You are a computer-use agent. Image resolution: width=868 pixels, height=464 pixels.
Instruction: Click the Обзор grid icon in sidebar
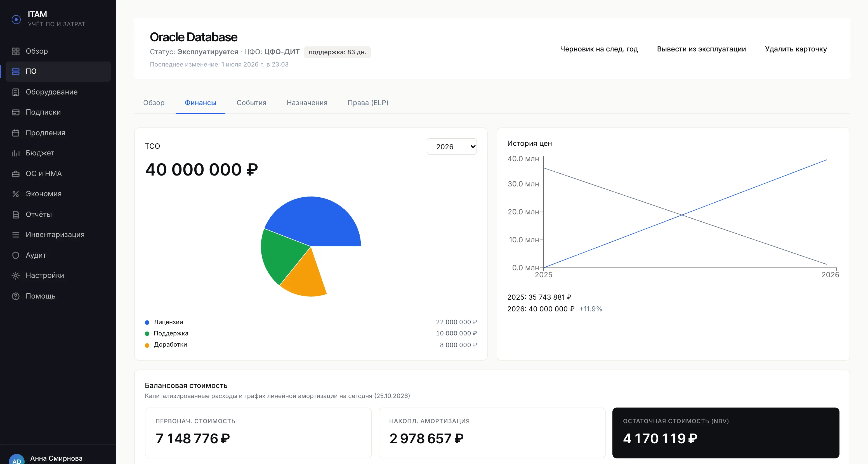[15, 51]
